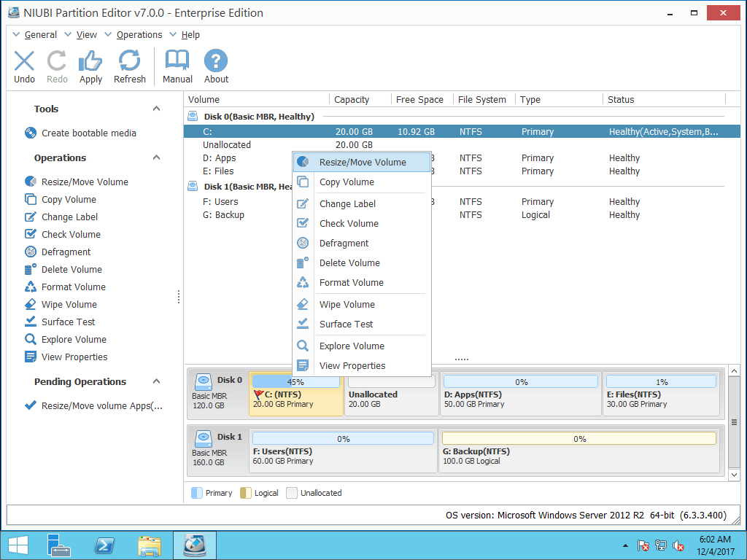Choose Wipe Volume in context menu
The height and width of the screenshot is (560, 747).
pos(362,304)
